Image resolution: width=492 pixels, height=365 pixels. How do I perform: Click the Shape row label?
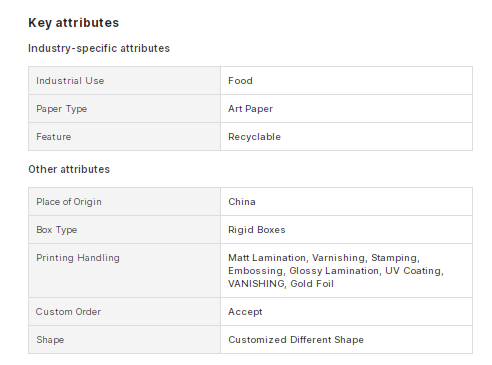(x=50, y=340)
